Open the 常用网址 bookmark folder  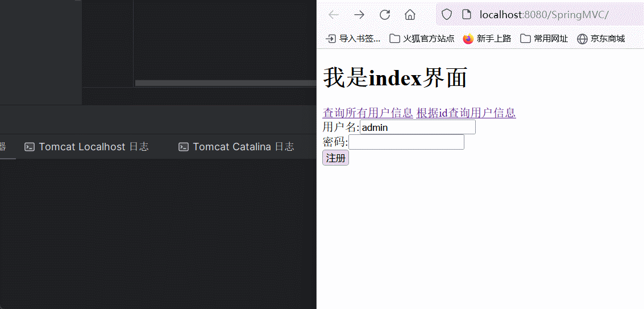(x=544, y=39)
